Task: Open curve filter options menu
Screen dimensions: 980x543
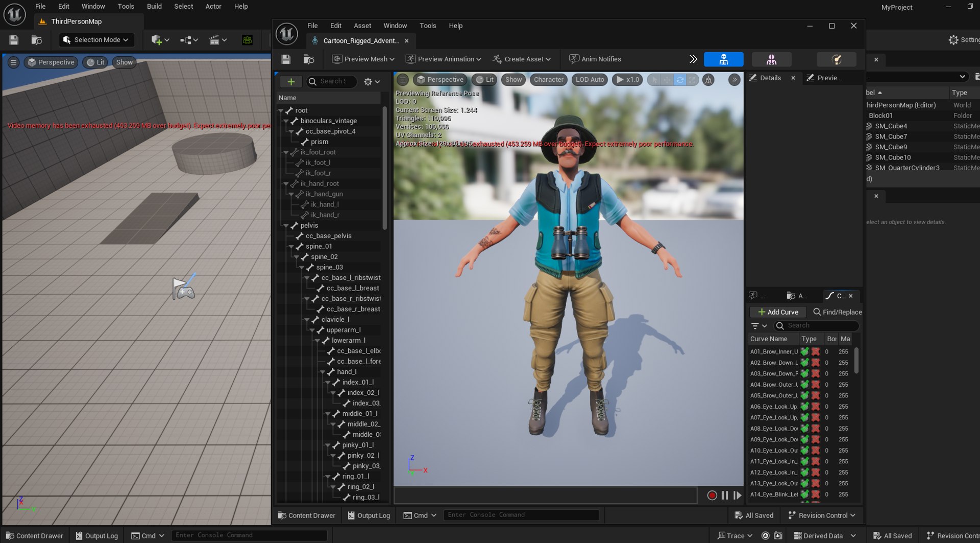Action: (x=758, y=325)
